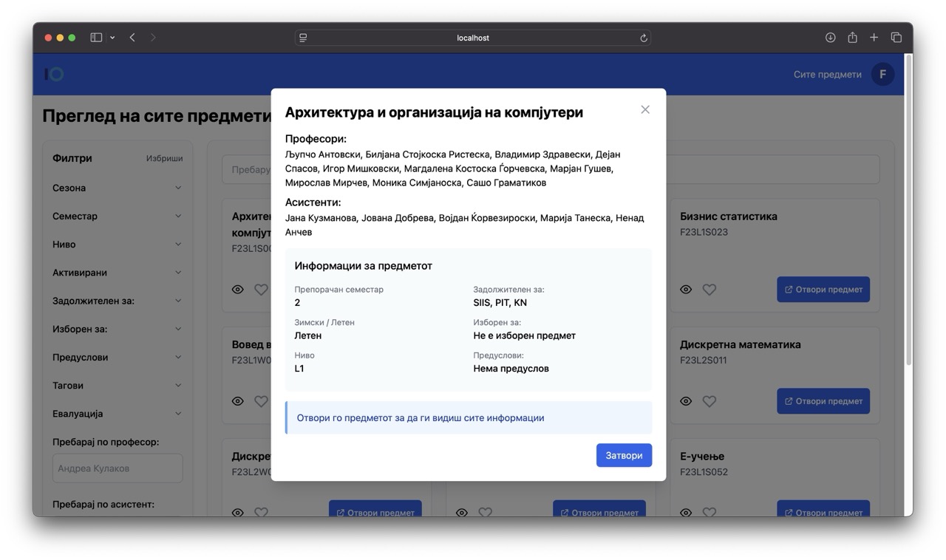Open a new Safari tab
This screenshot has height=560, width=946.
tap(874, 38)
